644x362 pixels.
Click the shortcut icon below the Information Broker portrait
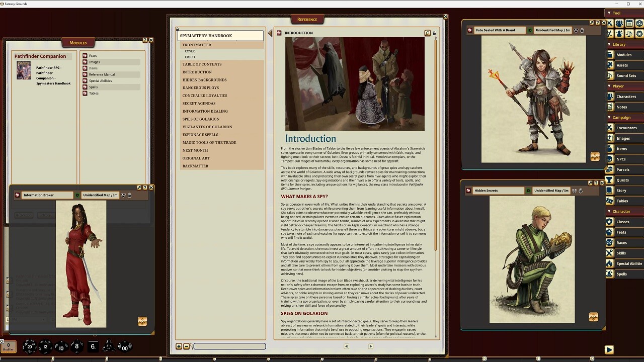(142, 321)
